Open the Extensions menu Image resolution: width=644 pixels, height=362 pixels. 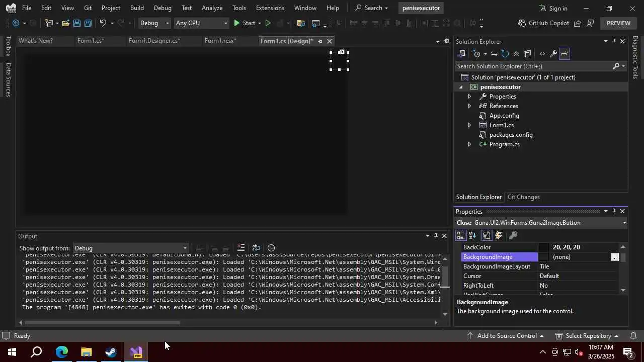(x=270, y=8)
